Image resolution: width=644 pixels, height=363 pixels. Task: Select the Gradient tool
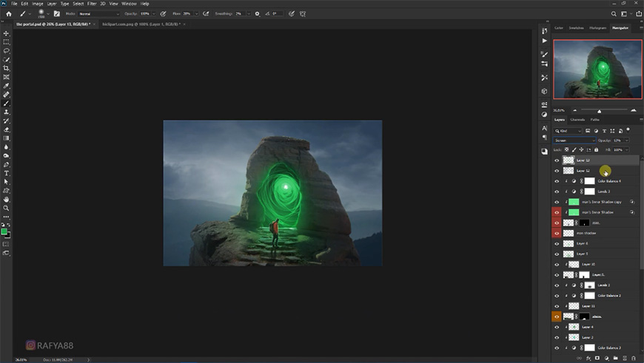click(x=6, y=138)
